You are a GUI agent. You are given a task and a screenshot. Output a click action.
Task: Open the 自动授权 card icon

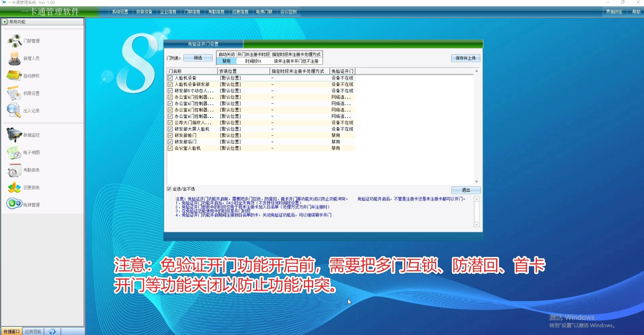click(x=14, y=76)
